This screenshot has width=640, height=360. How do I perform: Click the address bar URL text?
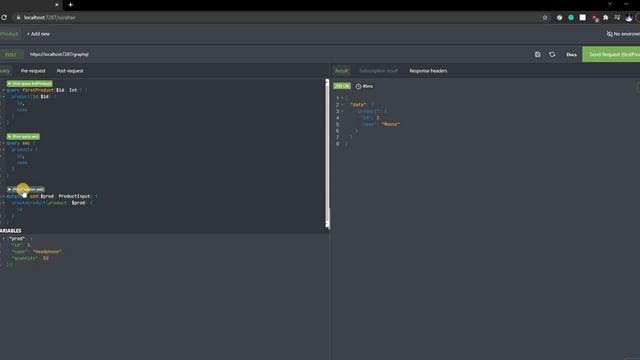49,18
